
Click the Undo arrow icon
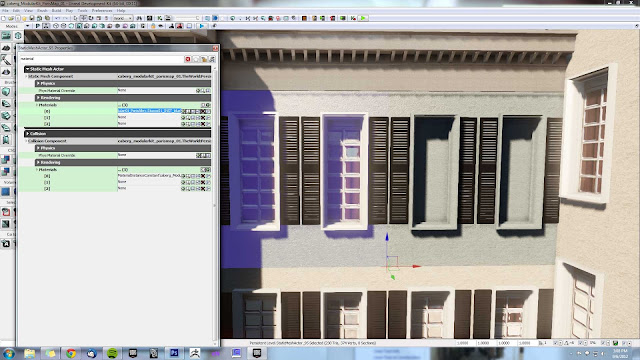[x=58, y=18]
